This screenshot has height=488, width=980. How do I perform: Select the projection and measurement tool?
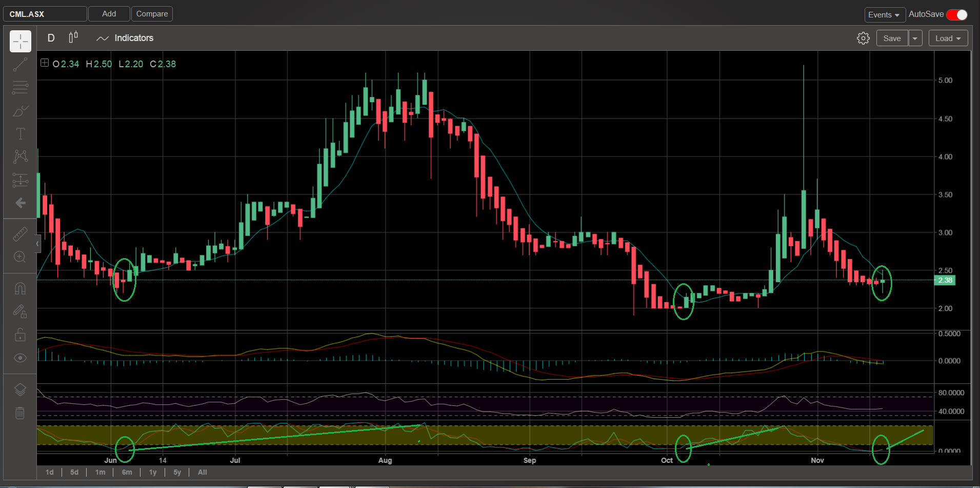click(21, 180)
